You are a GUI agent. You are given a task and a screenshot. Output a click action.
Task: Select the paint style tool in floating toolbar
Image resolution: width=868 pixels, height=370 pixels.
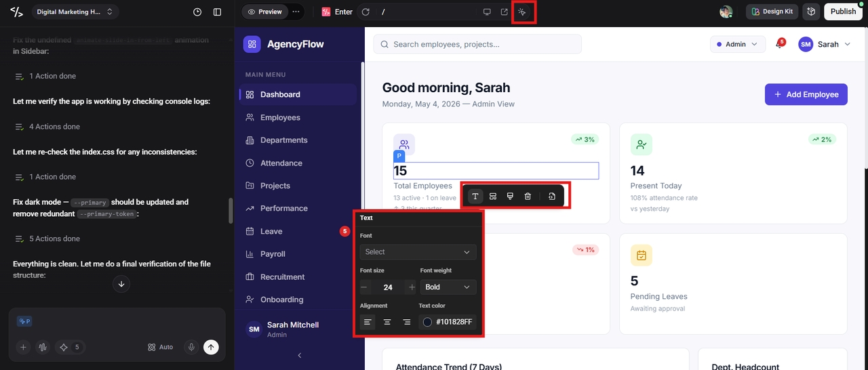coord(510,197)
